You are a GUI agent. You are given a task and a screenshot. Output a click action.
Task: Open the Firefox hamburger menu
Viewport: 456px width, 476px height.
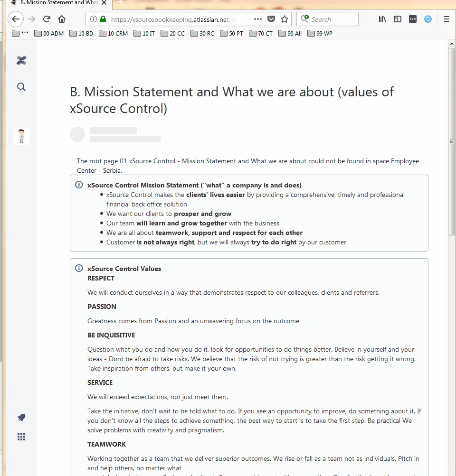[x=446, y=19]
